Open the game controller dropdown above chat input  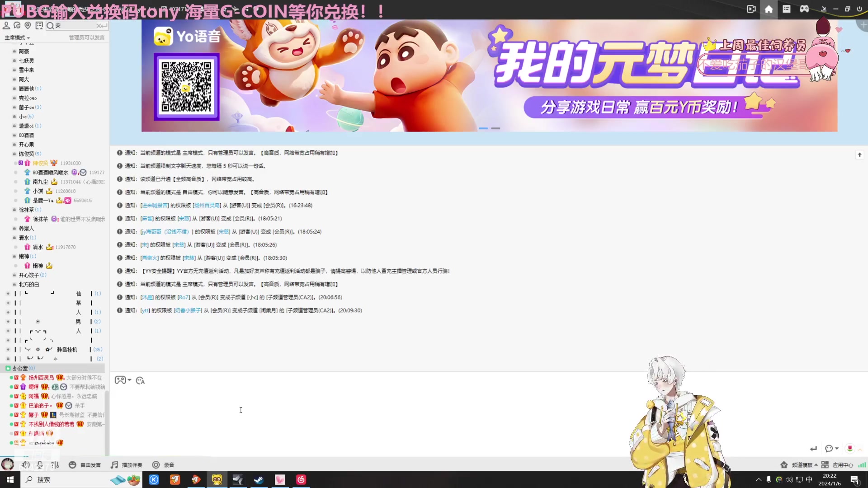[123, 380]
